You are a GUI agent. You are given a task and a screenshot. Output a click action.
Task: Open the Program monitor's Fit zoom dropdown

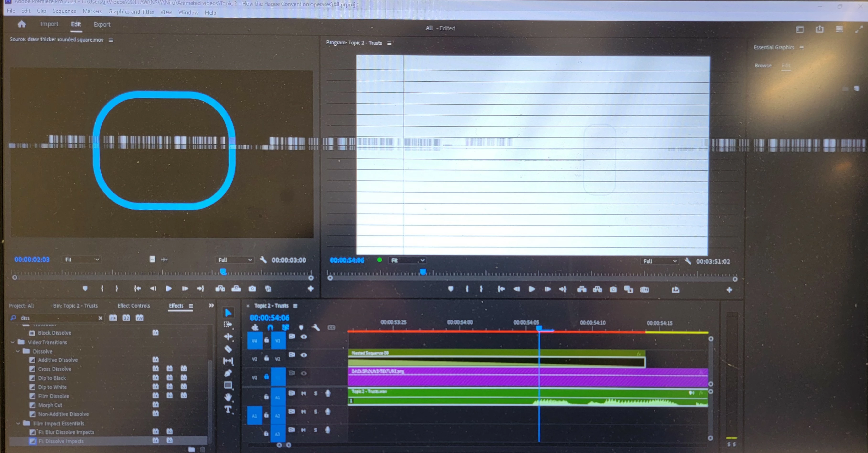pos(407,260)
